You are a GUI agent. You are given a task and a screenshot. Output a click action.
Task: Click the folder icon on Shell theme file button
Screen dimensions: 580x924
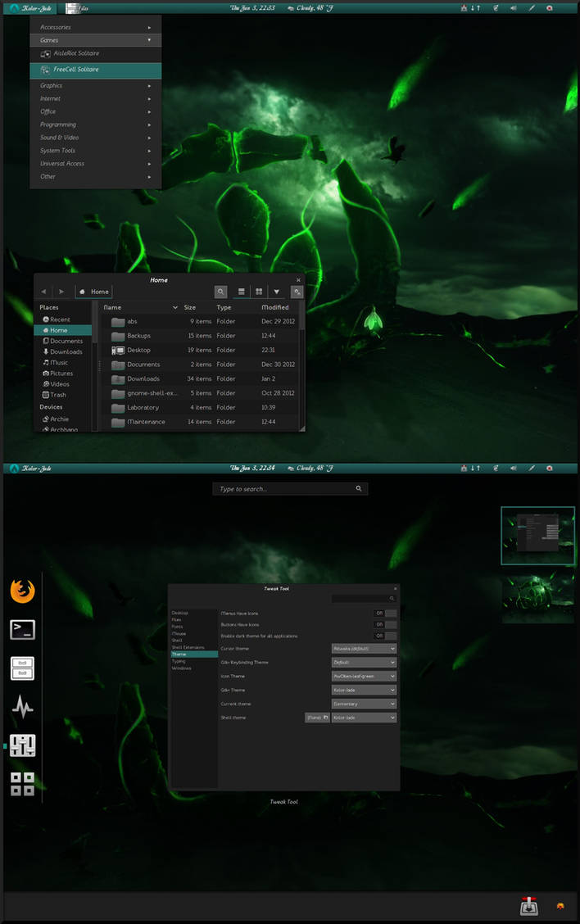click(325, 718)
